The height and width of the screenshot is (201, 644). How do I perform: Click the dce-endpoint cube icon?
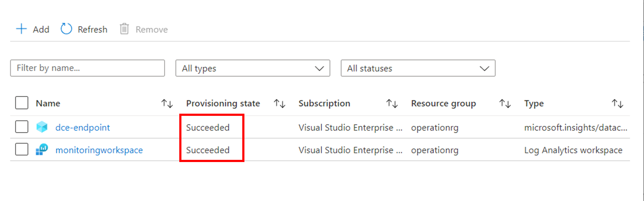42,127
